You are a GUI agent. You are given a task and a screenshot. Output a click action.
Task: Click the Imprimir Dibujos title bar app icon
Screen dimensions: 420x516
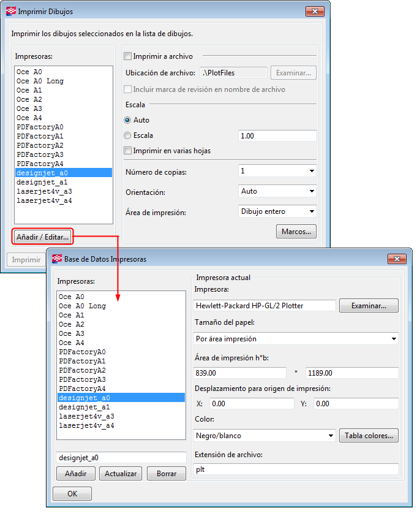(x=11, y=11)
